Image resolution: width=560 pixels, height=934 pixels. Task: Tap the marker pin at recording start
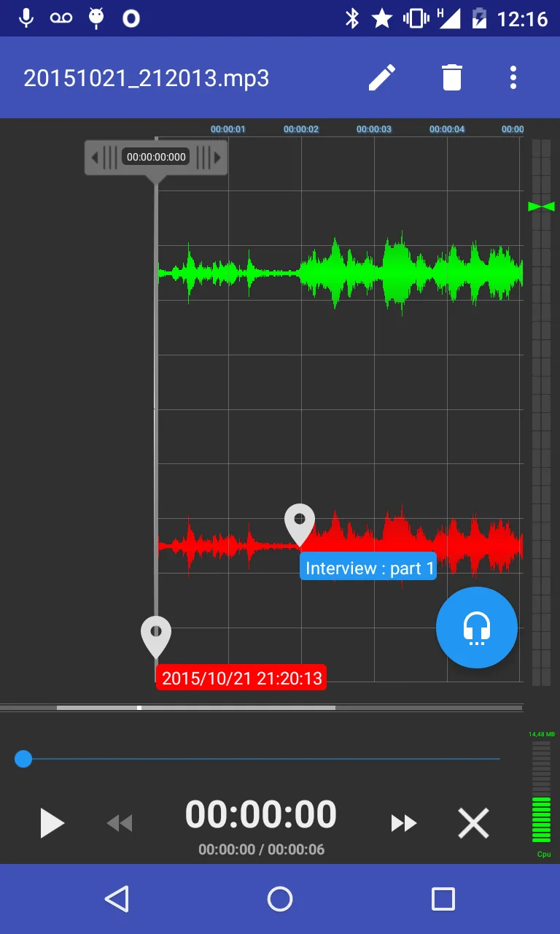(x=156, y=635)
